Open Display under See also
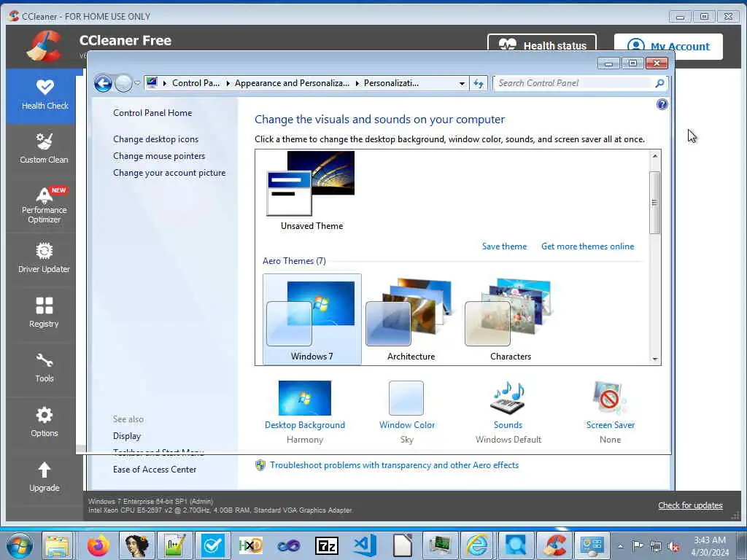This screenshot has height=560, width=747. (x=127, y=436)
